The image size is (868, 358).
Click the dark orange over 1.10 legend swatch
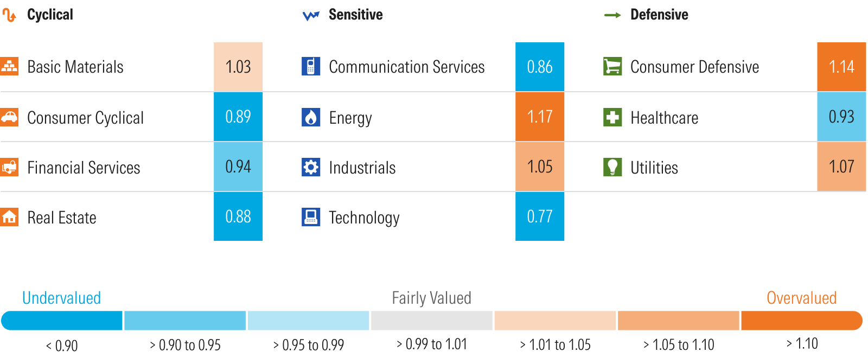pyautogui.click(x=801, y=321)
